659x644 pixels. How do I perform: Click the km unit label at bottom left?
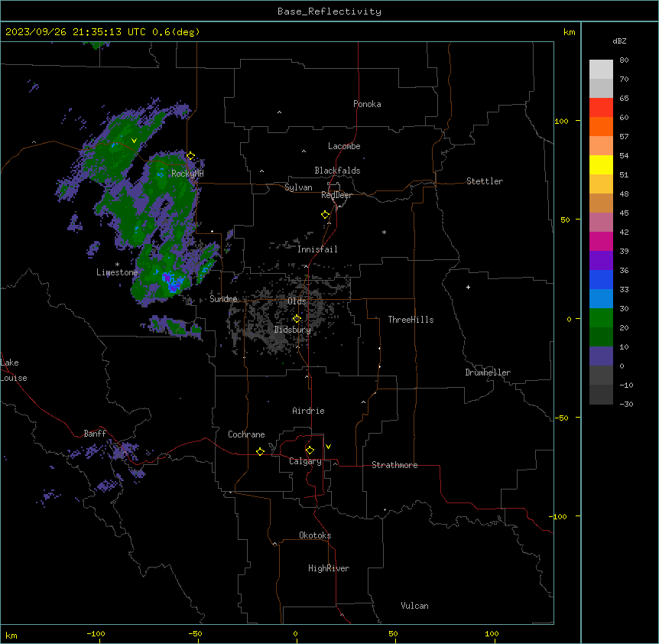(11, 636)
